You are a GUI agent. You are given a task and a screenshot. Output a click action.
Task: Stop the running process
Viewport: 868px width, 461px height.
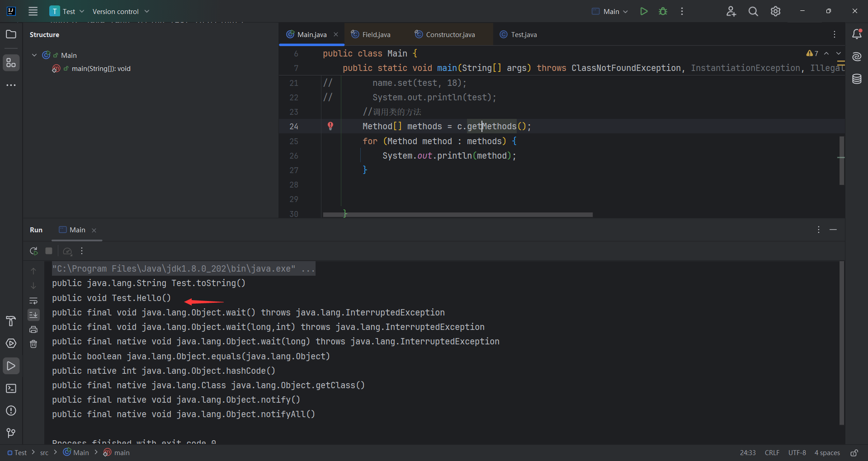(x=49, y=251)
